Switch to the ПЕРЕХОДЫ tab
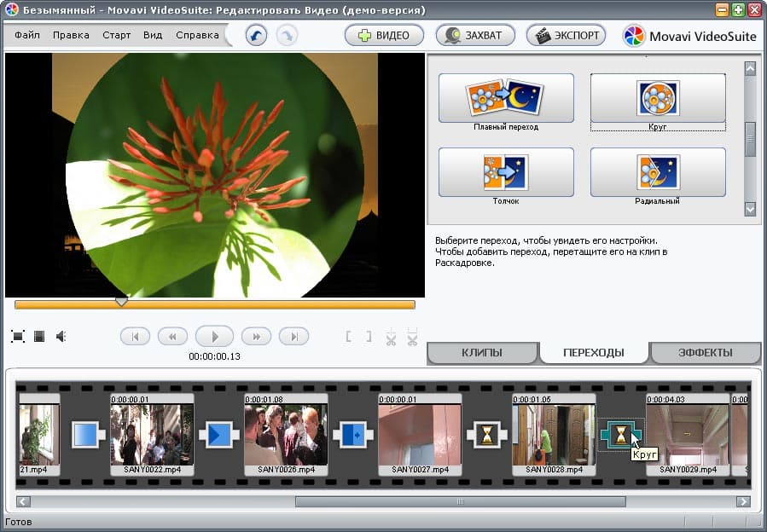 click(x=593, y=353)
